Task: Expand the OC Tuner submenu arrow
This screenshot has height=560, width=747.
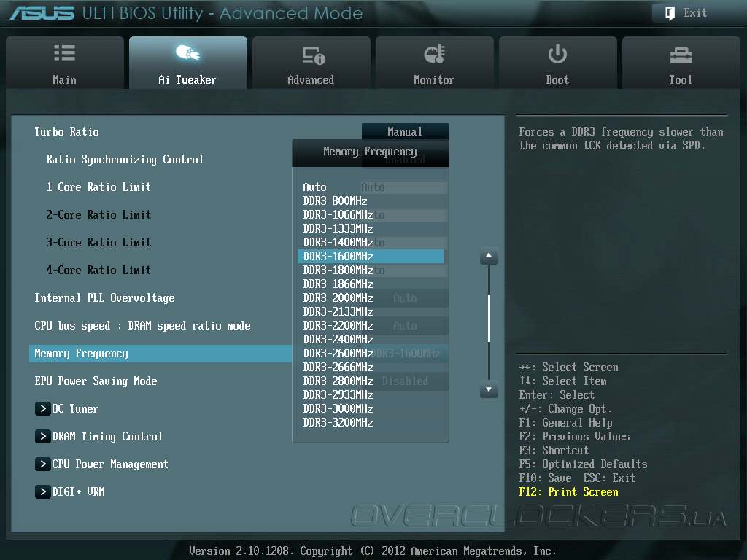Action: pos(43,408)
